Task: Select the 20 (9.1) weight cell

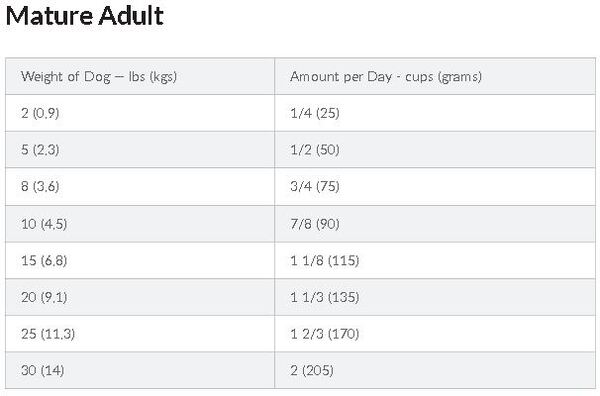Action: pyautogui.click(x=140, y=297)
